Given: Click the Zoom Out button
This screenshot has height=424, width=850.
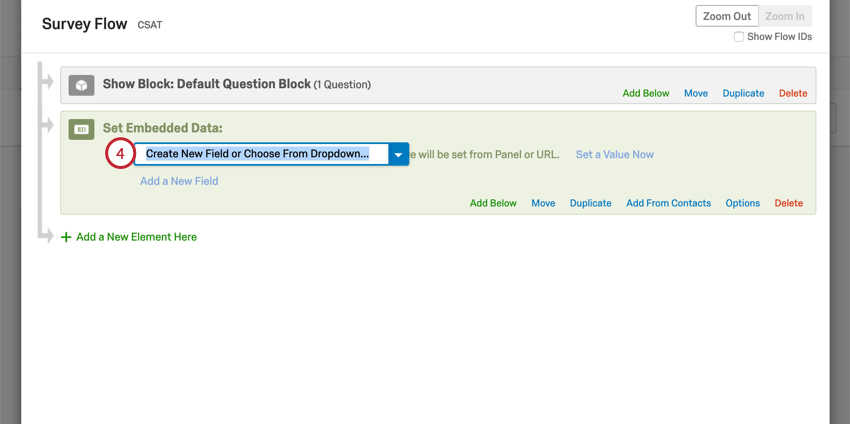Looking at the screenshot, I should [727, 16].
